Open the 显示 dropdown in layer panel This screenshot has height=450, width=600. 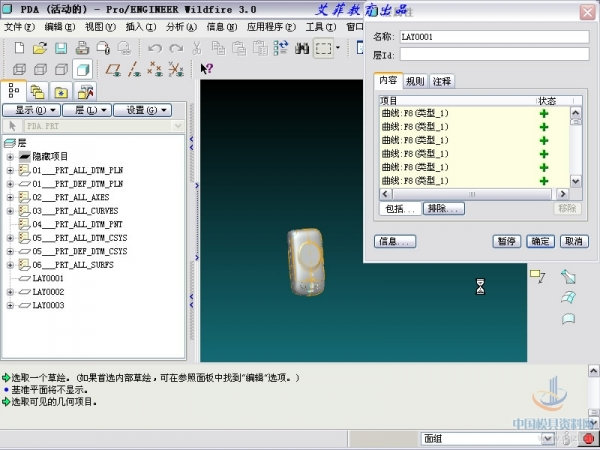click(x=33, y=110)
